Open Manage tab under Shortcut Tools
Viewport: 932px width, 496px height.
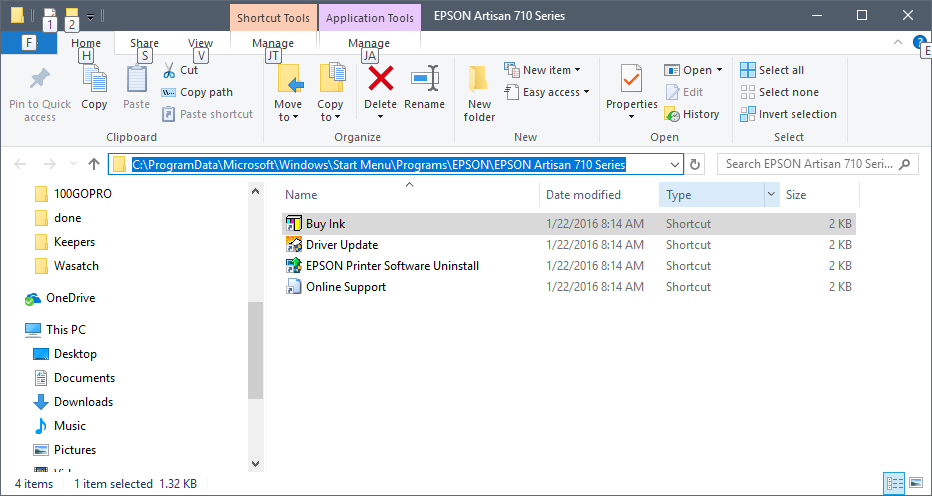[x=273, y=43]
